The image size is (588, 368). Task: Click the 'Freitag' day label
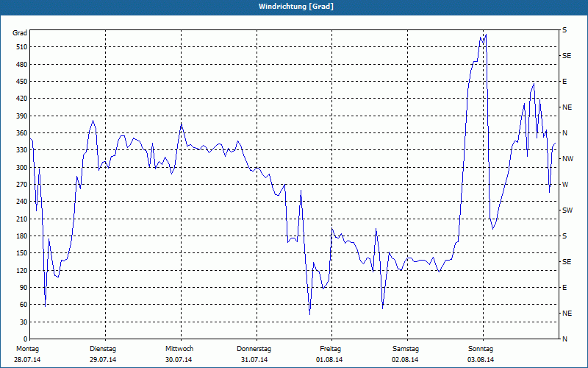pyautogui.click(x=330, y=349)
